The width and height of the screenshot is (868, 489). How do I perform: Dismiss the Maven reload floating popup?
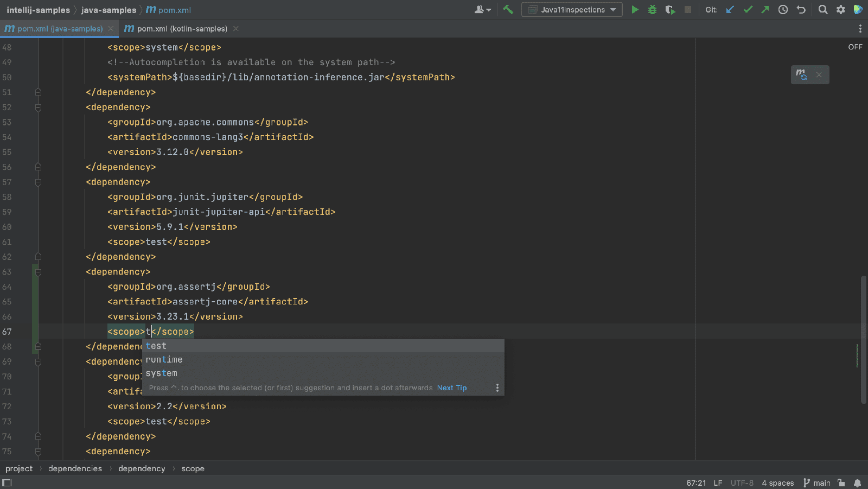[x=819, y=75]
